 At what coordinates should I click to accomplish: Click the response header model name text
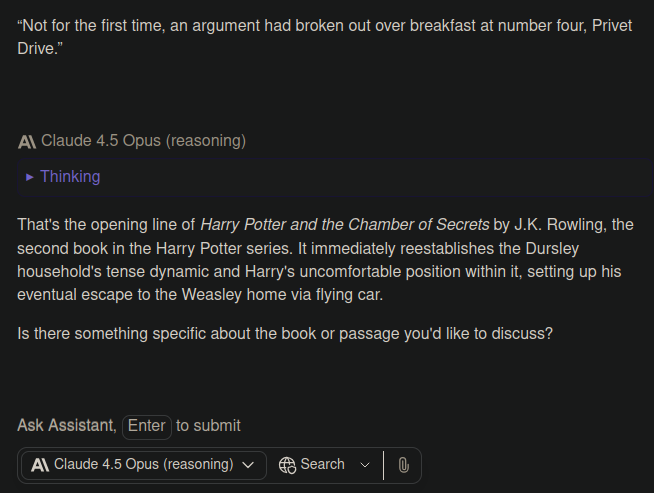[143, 141]
